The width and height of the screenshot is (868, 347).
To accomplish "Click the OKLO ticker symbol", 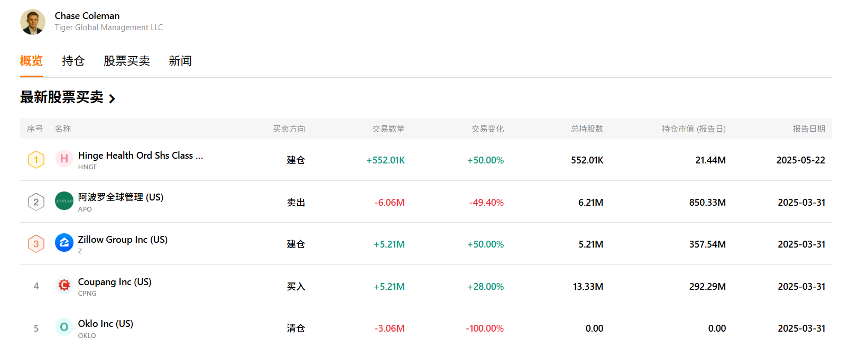I will [x=87, y=336].
